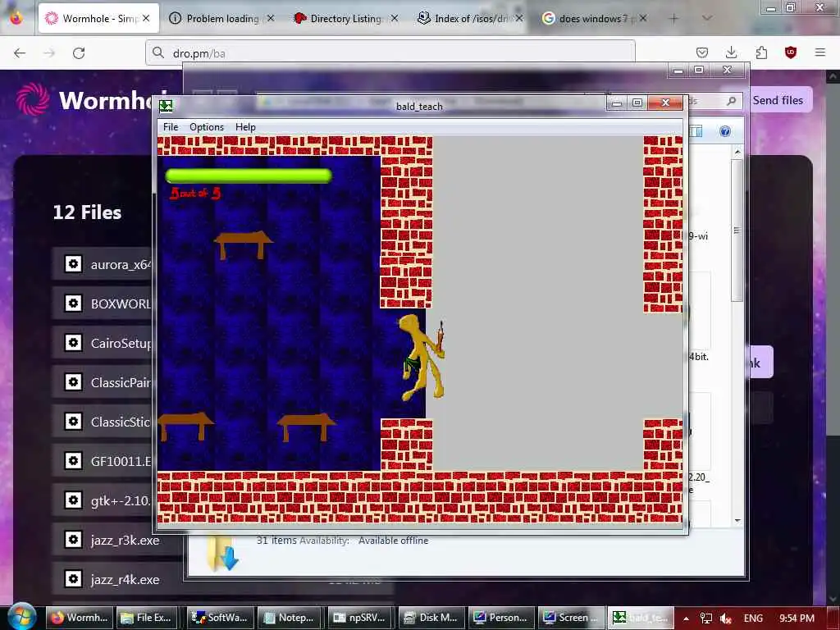Image resolution: width=840 pixels, height=630 pixels.
Task: Click the Send files button
Action: (778, 100)
